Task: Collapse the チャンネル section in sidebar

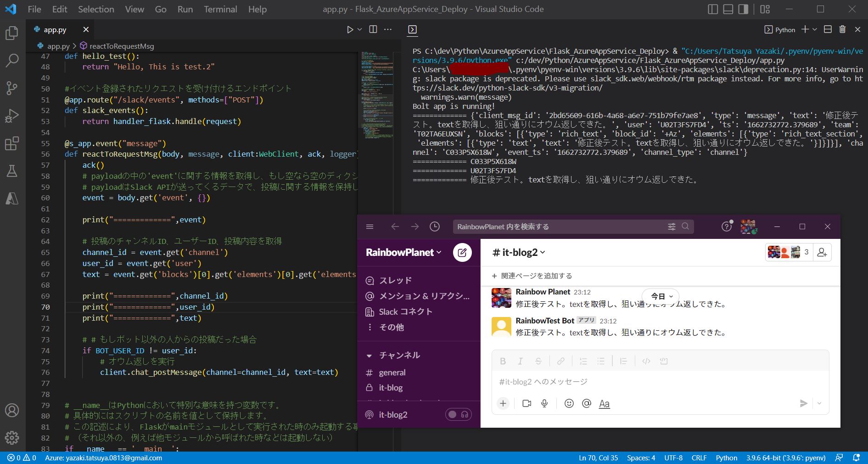Action: coord(369,355)
